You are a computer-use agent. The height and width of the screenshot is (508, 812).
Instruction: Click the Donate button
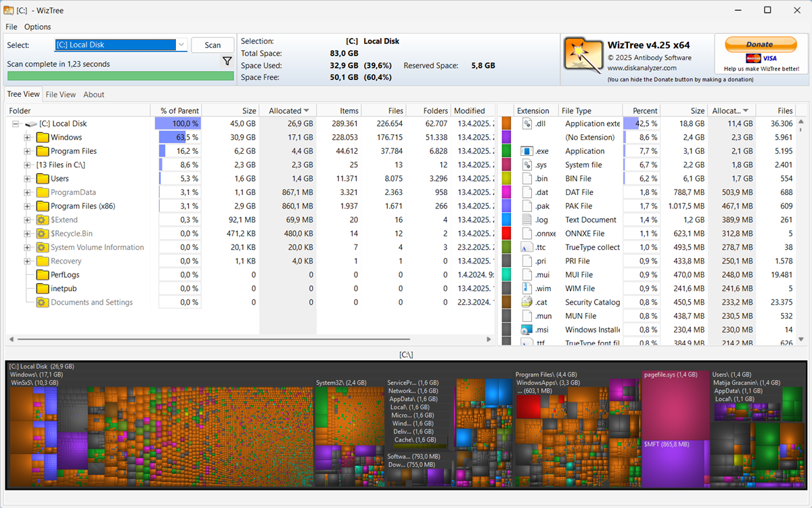(x=761, y=44)
